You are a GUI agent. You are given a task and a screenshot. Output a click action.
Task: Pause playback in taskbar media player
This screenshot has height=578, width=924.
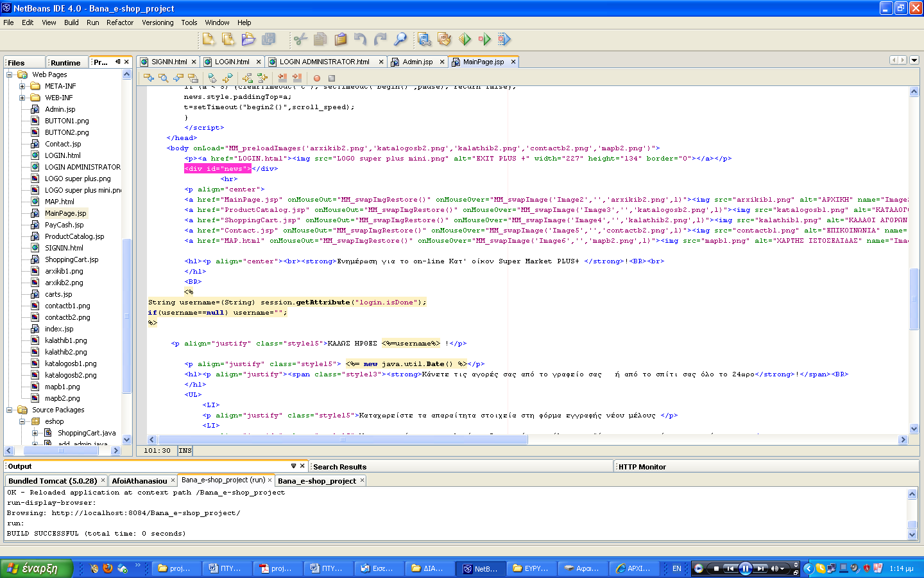pos(745,568)
